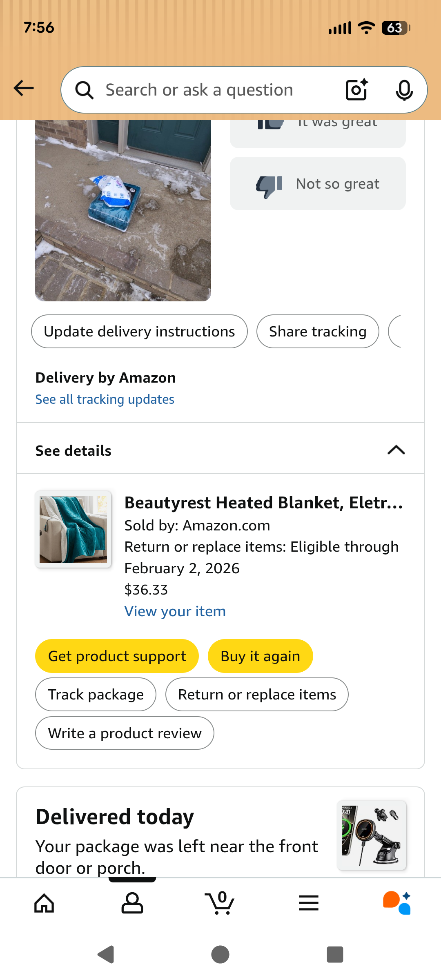This screenshot has width=441, height=980.
Task: Collapse the See details section
Action: tap(220, 451)
